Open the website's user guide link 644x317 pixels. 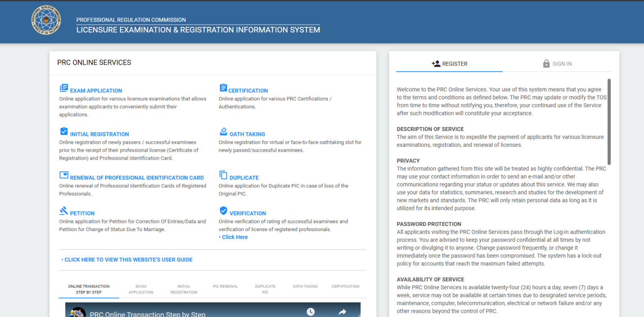(128, 260)
